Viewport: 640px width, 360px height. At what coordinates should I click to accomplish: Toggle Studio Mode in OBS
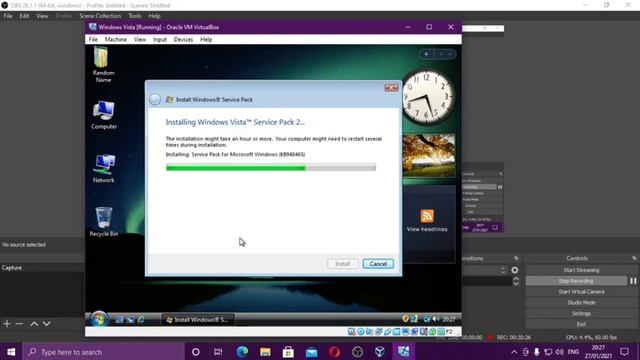point(581,302)
